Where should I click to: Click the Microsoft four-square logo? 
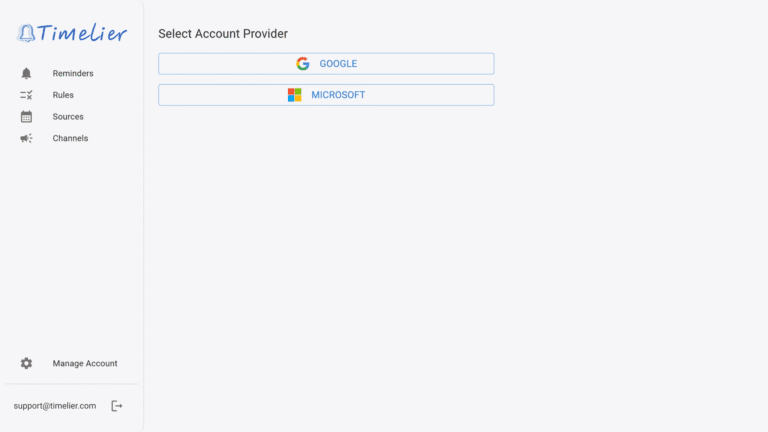[x=295, y=95]
